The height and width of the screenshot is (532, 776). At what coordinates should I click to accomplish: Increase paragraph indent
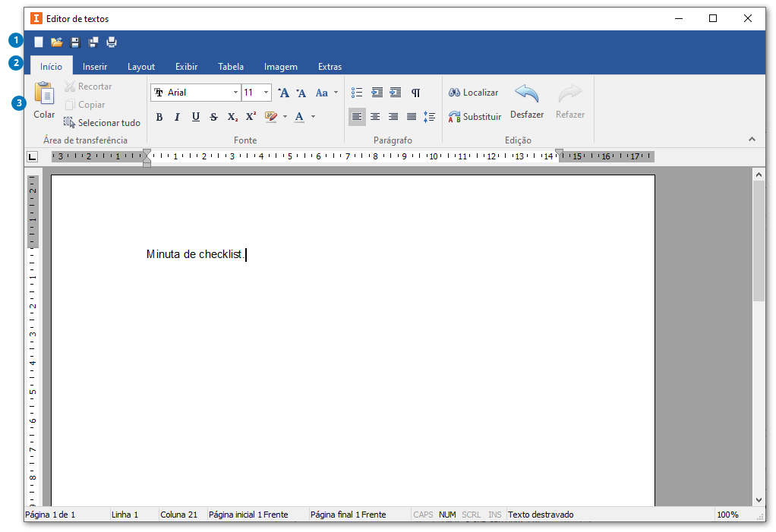pos(396,93)
